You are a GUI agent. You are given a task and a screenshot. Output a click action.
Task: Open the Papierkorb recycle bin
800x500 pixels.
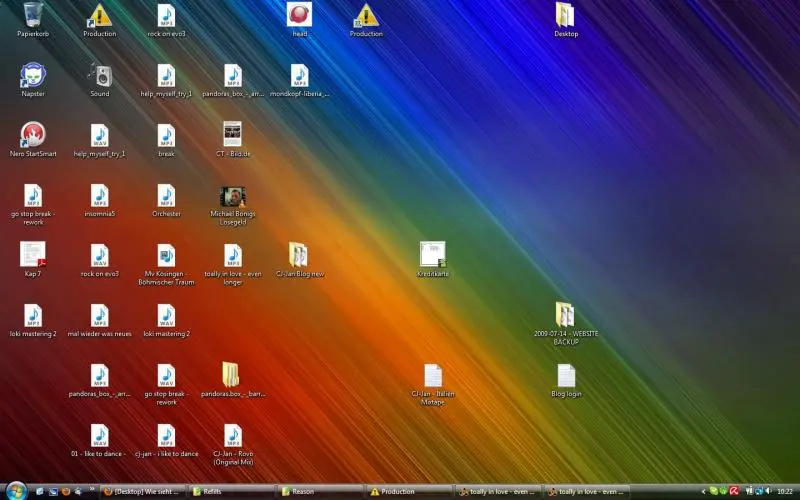[32, 15]
